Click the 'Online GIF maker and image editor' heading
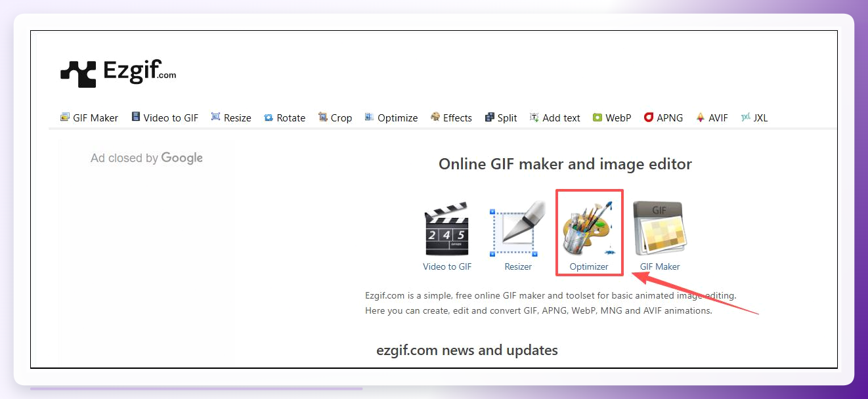 pos(565,164)
